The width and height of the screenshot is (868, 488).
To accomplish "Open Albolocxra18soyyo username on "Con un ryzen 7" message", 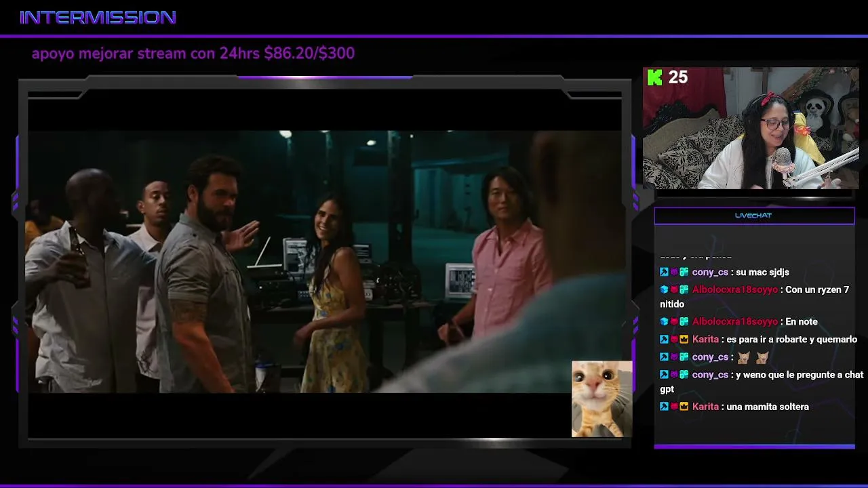I will coord(735,290).
